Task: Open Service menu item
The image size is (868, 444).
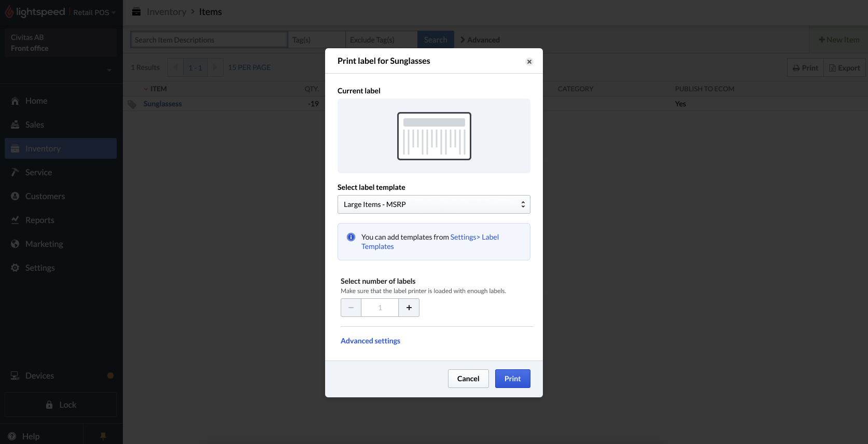Action: point(61,172)
